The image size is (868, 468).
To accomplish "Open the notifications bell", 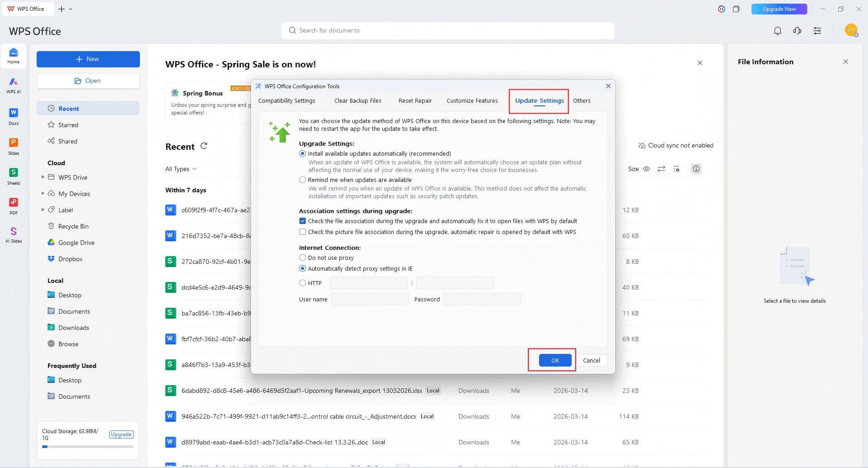I will 777,31.
